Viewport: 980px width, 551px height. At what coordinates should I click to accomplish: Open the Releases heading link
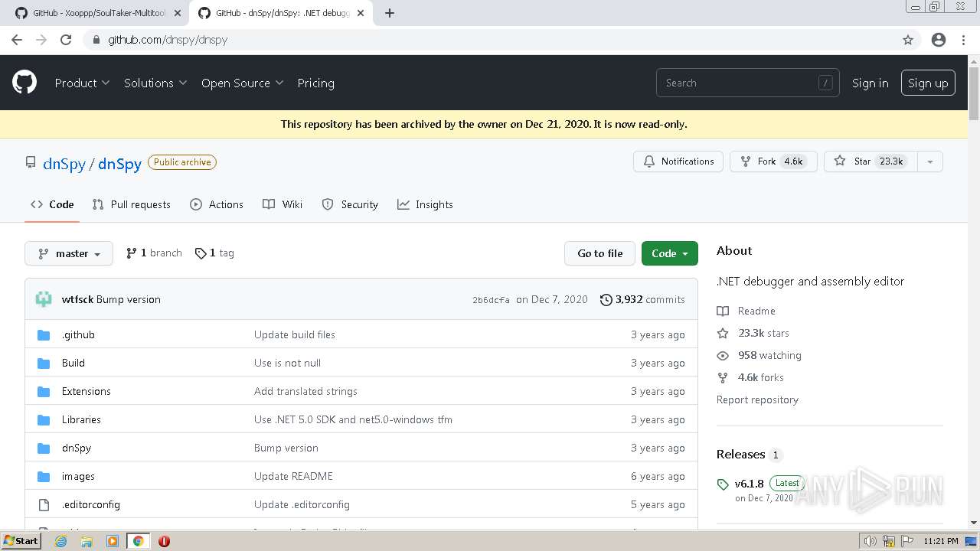pyautogui.click(x=750, y=454)
